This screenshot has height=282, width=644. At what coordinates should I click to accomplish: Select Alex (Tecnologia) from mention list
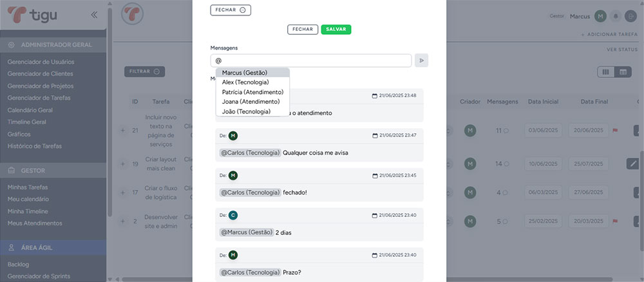[245, 82]
